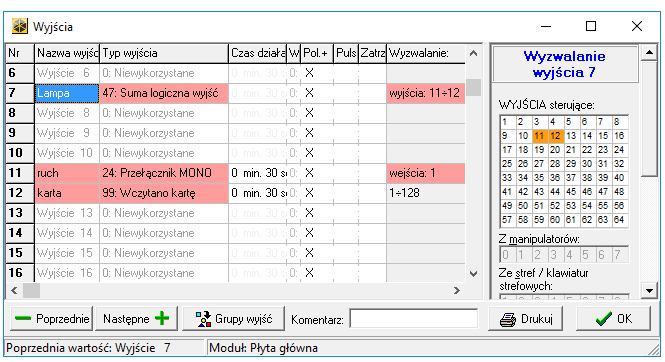The image size is (665, 362).
Task: Click 'Poprzednia wartość: Wyjście 7' status text
Action: (88, 348)
